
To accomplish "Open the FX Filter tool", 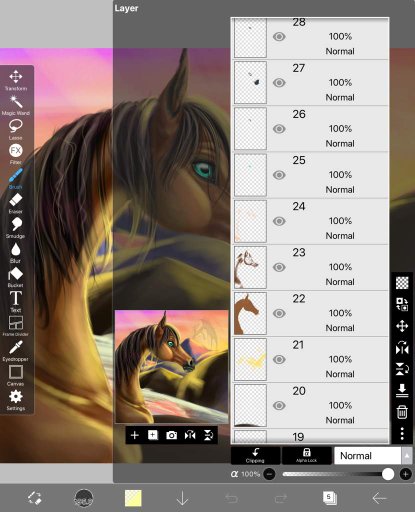I will [x=16, y=154].
